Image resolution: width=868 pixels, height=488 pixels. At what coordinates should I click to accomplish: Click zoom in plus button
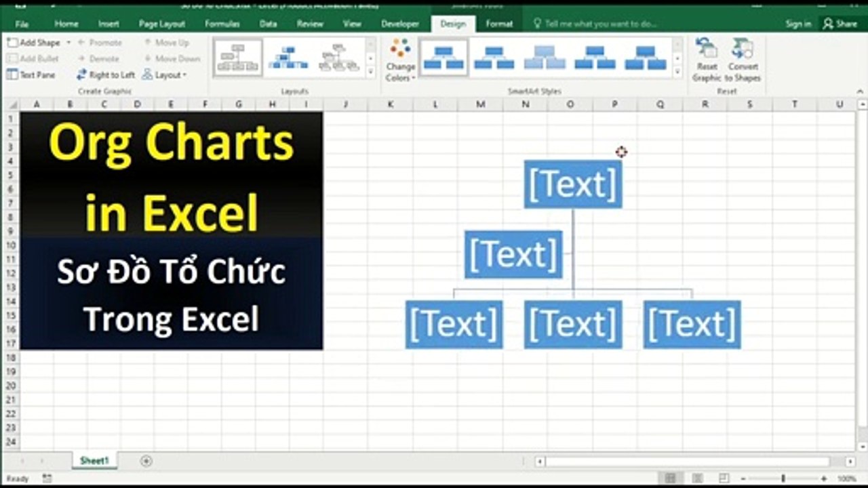(x=824, y=479)
